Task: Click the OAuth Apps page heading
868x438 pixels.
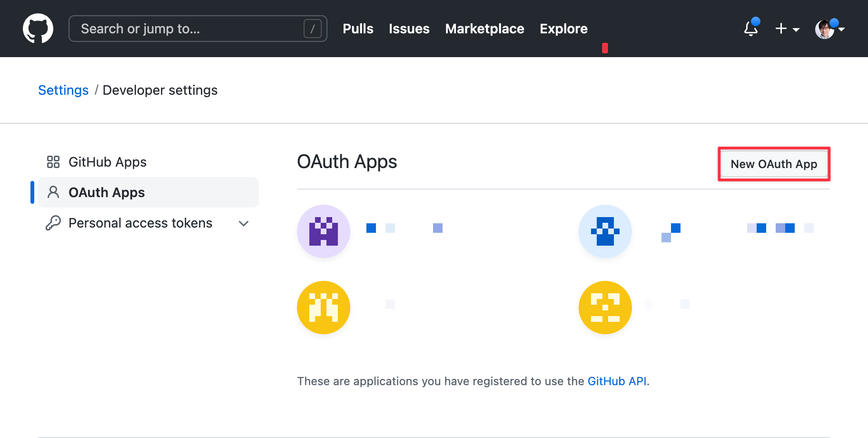Action: click(x=347, y=162)
